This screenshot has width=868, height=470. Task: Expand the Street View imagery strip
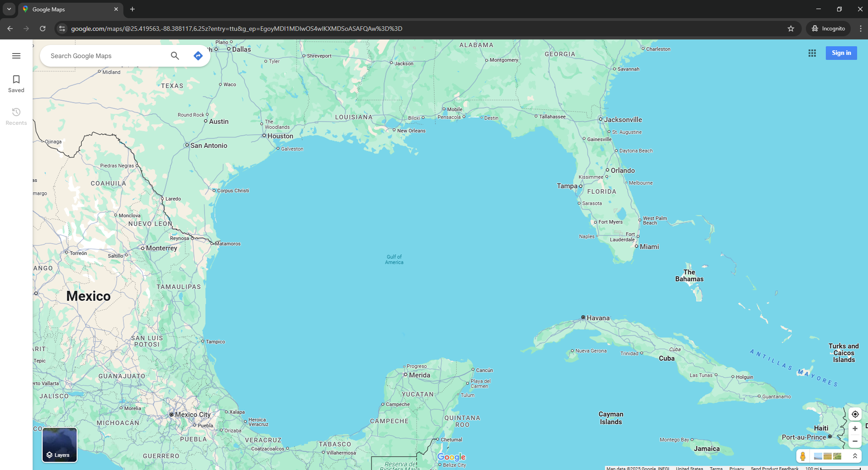coord(855,456)
